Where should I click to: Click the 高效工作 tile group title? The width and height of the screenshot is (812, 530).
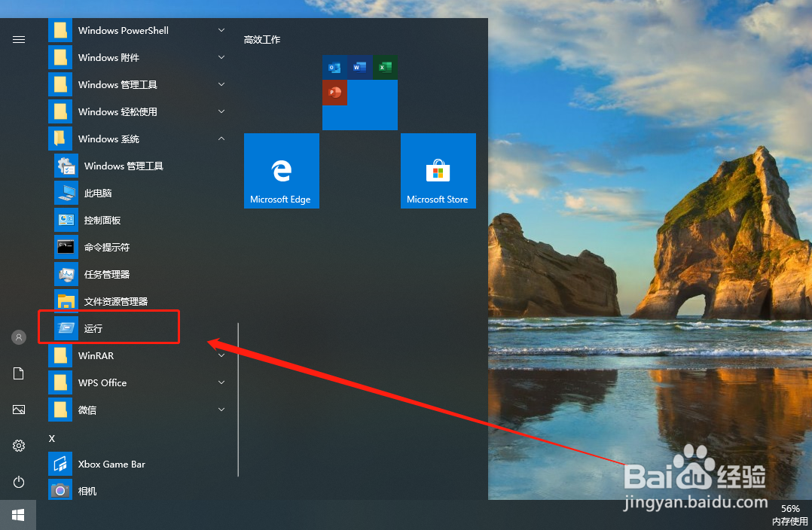click(262, 40)
